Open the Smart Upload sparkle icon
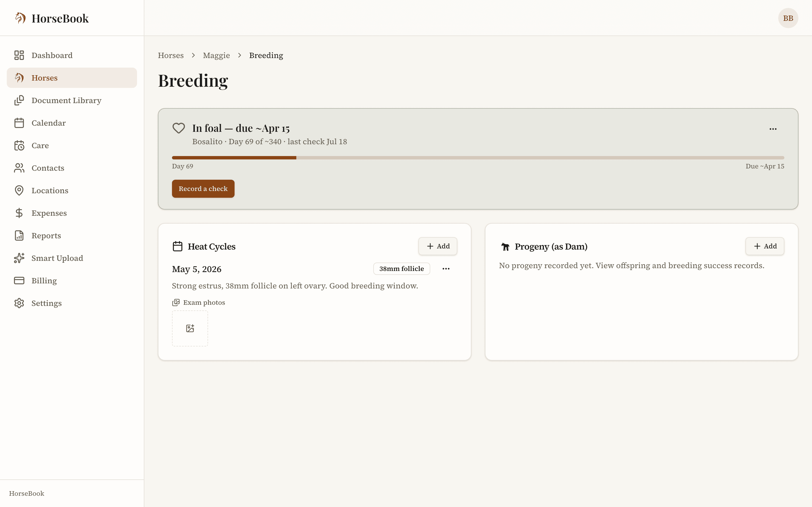Viewport: 812px width, 507px height. point(19,258)
